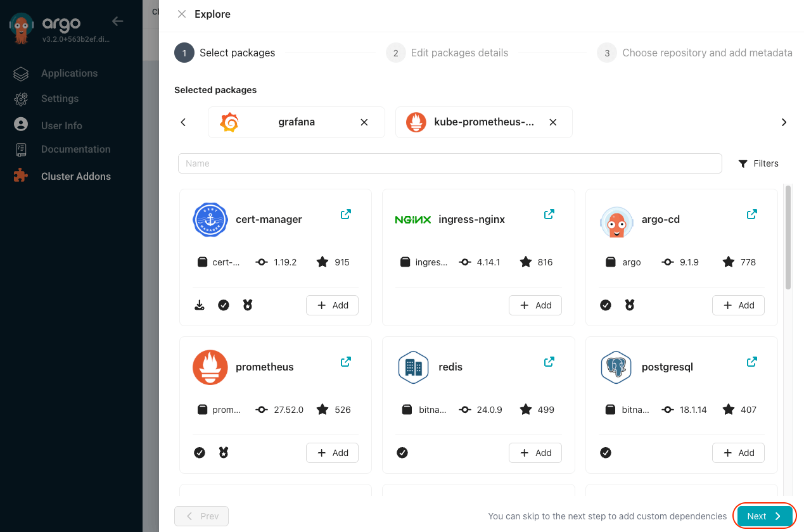This screenshot has width=804, height=532.
Task: Open the Filters dropdown
Action: click(x=758, y=163)
